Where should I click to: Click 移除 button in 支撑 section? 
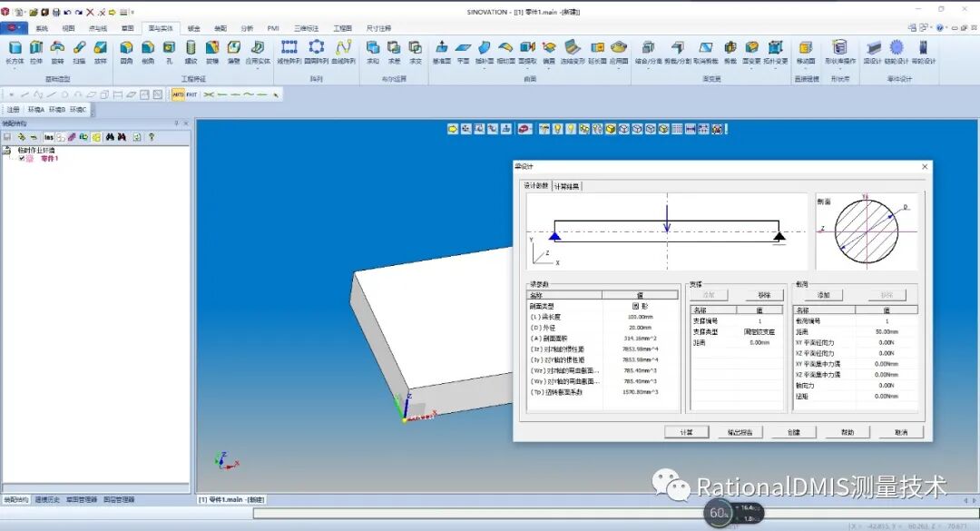tap(764, 295)
